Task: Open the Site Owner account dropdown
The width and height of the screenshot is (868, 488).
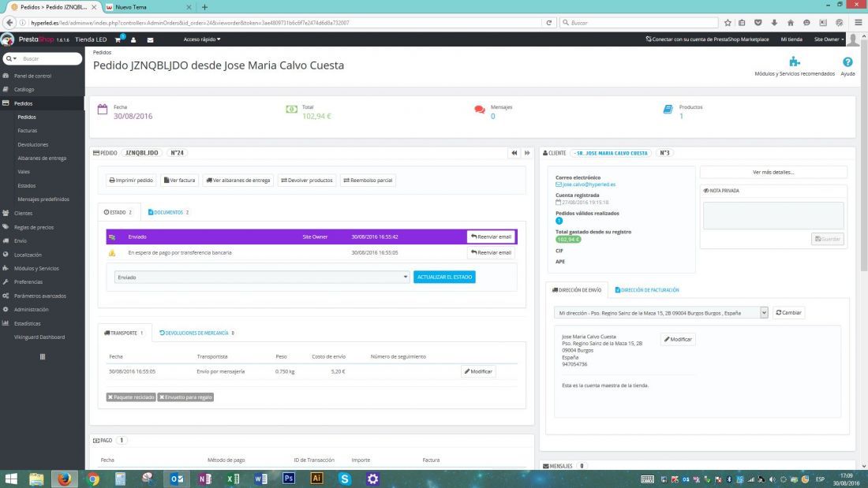Action: tap(829, 39)
